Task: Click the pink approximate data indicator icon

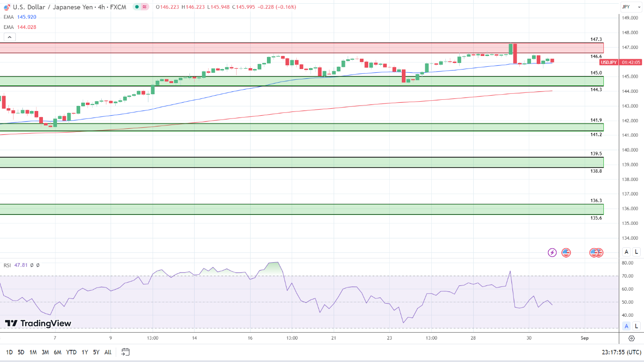Action: point(144,7)
